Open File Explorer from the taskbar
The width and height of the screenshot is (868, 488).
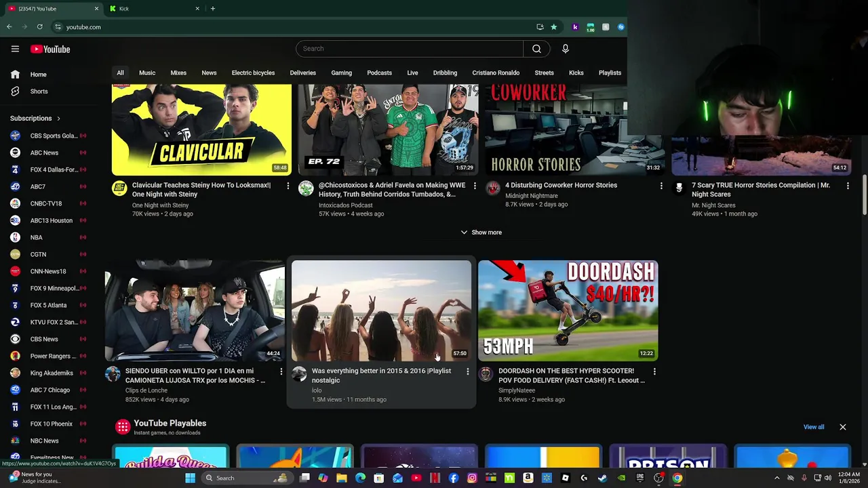point(342,478)
